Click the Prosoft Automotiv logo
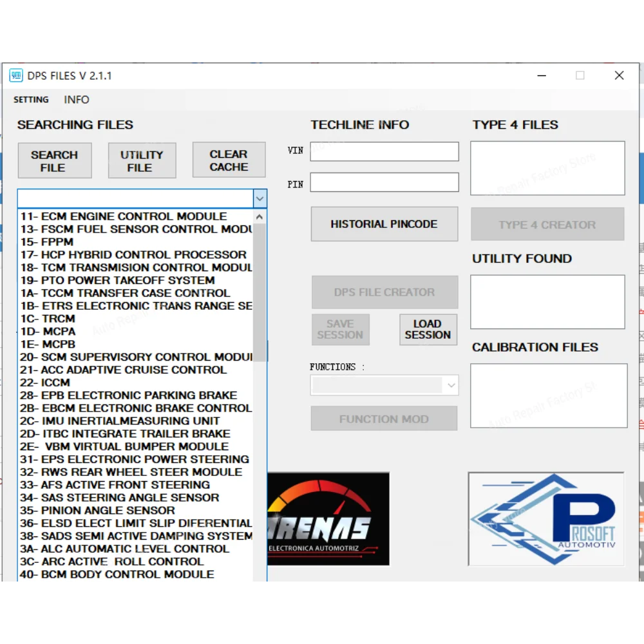Viewport: 644px width, 644px height. [x=546, y=518]
